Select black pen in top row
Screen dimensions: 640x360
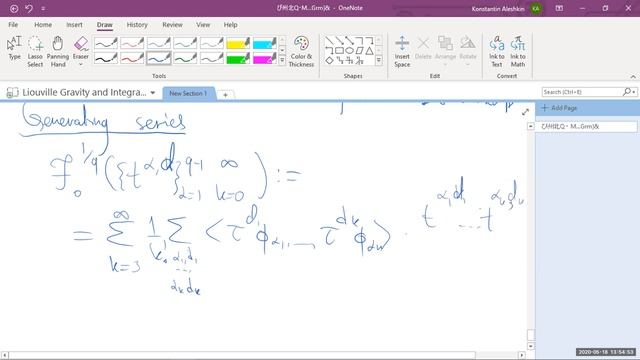click(105, 43)
